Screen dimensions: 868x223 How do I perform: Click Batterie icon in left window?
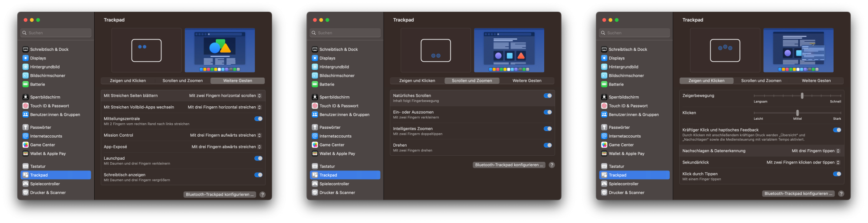pyautogui.click(x=26, y=84)
